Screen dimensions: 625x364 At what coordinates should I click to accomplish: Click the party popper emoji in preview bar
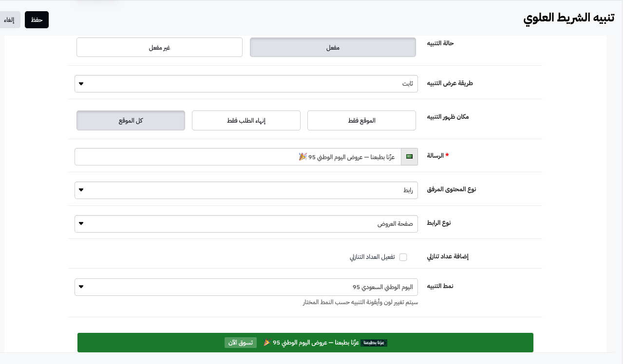tap(266, 343)
